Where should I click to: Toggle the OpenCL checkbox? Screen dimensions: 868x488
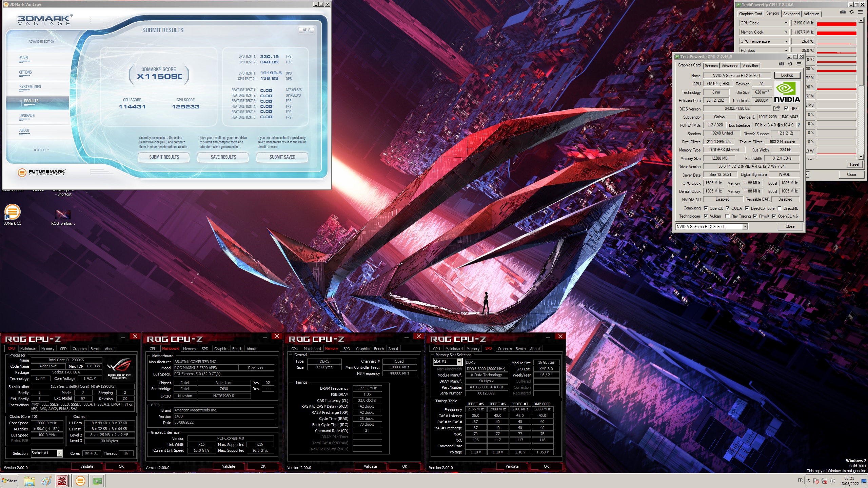click(x=706, y=208)
